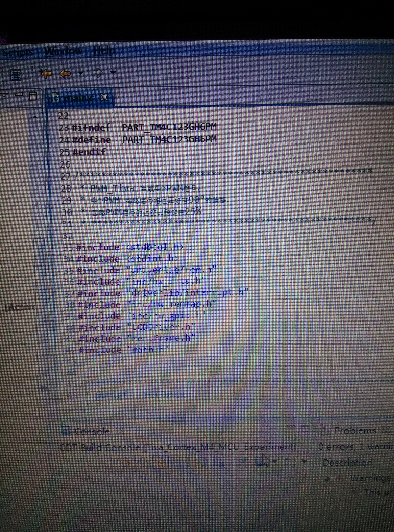
Task: Open the Forward history dropdown arrow
Action: tap(113, 72)
